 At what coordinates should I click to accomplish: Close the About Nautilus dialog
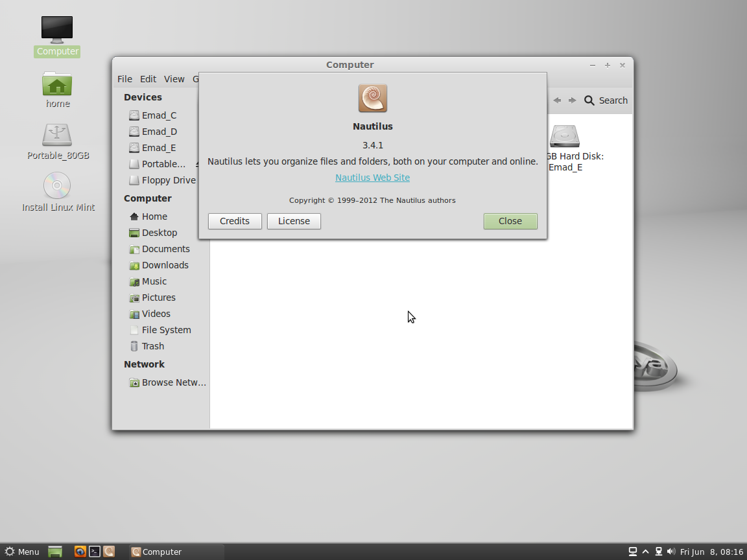tap(510, 221)
